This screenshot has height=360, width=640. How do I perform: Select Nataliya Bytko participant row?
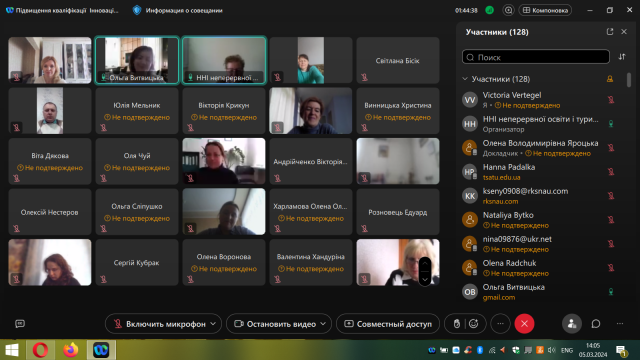538,220
